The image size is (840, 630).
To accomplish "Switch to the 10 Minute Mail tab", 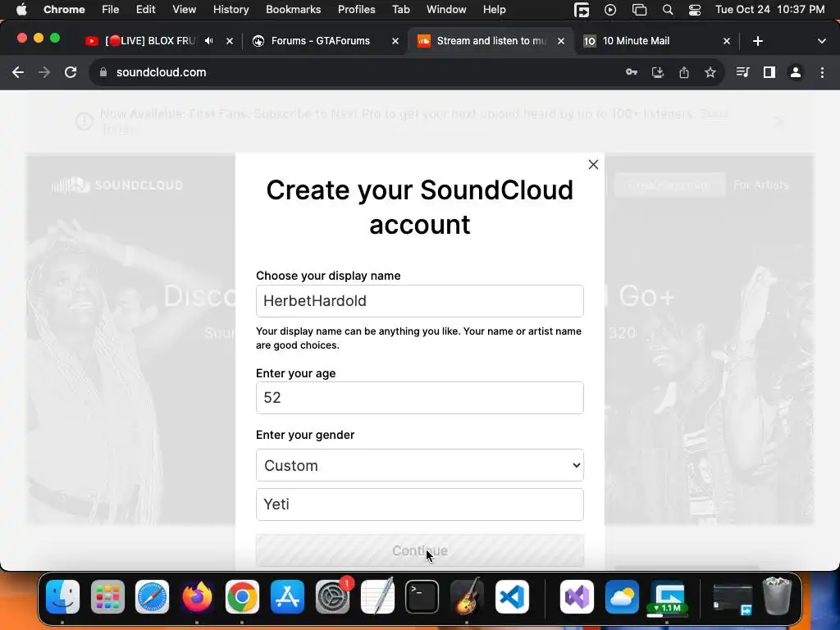I will point(636,41).
